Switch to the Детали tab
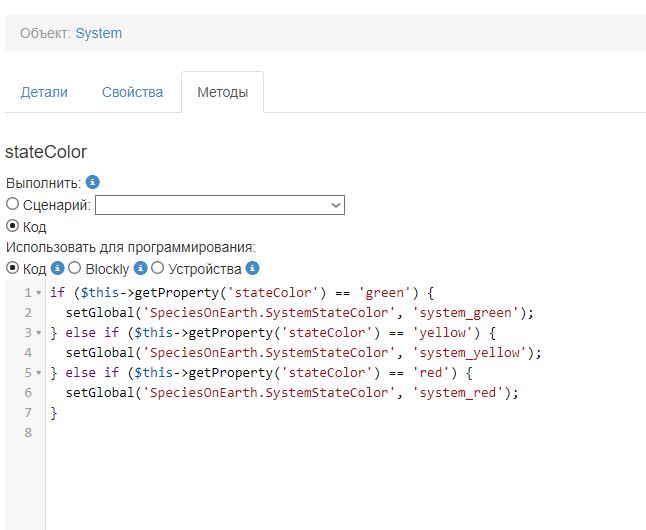Screen dimensions: 646x530 (x=44, y=92)
